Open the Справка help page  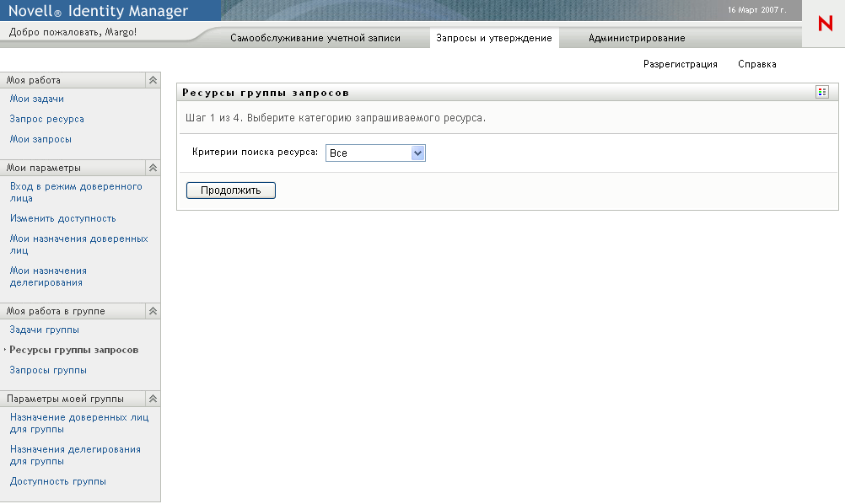[x=756, y=63]
